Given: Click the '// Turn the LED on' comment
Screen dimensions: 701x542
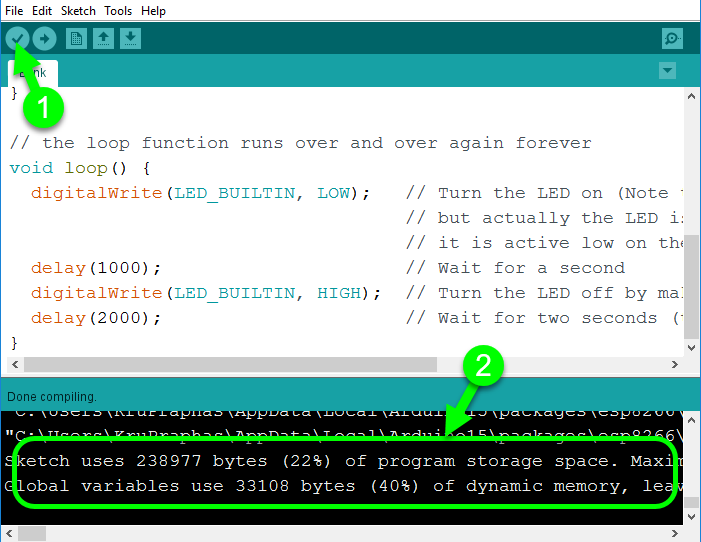Looking at the screenshot, I should coord(545,193).
